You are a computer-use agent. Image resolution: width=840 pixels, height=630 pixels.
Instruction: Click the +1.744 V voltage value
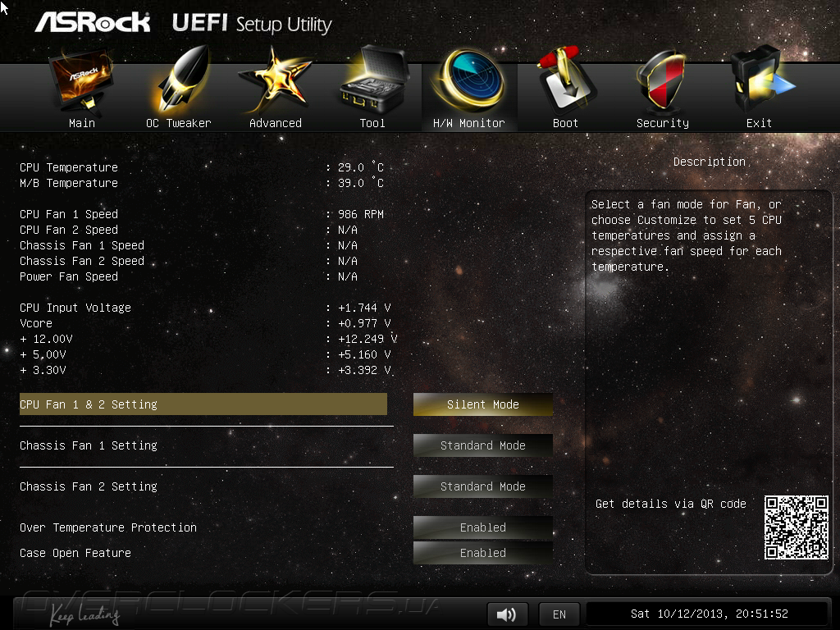[364, 308]
